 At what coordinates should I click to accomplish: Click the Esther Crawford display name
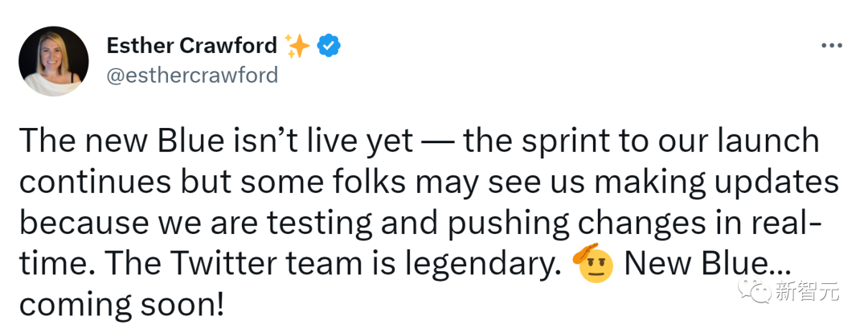tap(191, 46)
